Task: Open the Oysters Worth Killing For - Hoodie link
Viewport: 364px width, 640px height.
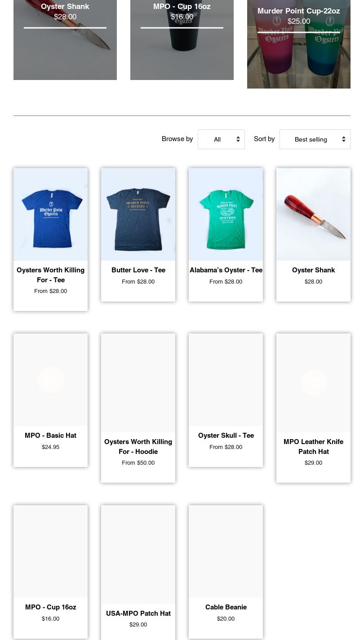Action: pos(138,447)
